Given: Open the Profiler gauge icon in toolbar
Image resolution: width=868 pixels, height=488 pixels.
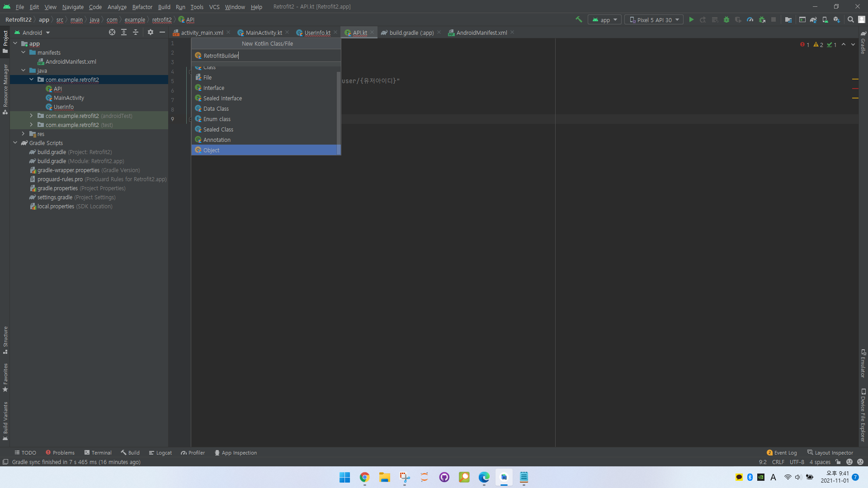Looking at the screenshot, I should [750, 20].
